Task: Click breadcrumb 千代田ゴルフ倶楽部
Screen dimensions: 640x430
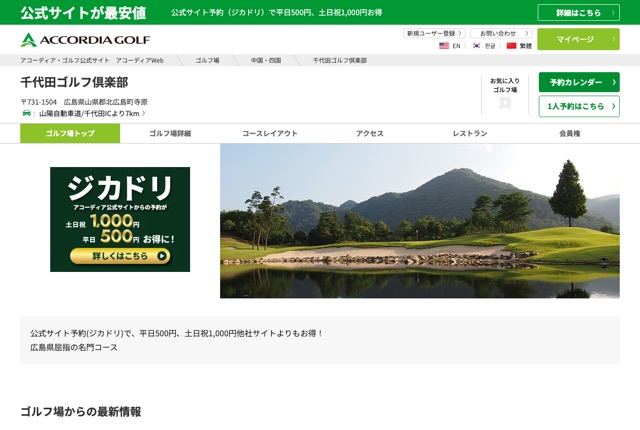Action: pyautogui.click(x=340, y=60)
